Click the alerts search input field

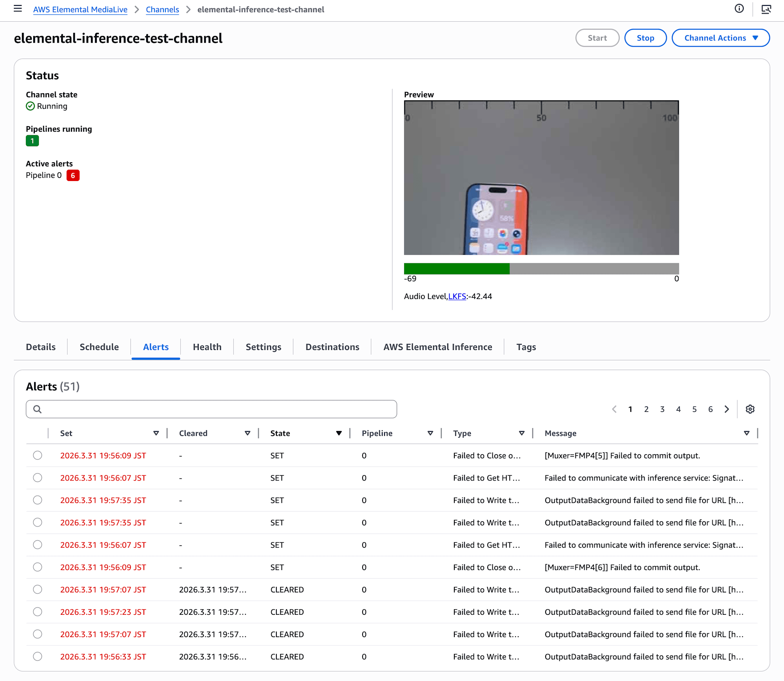coord(216,409)
